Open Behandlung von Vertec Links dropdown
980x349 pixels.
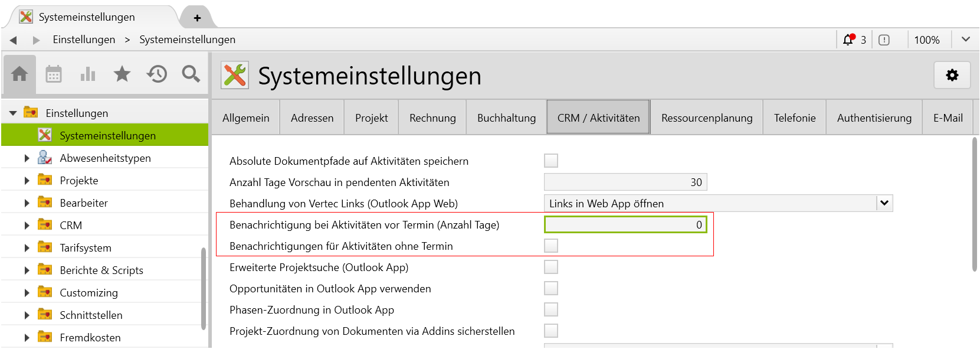(884, 203)
